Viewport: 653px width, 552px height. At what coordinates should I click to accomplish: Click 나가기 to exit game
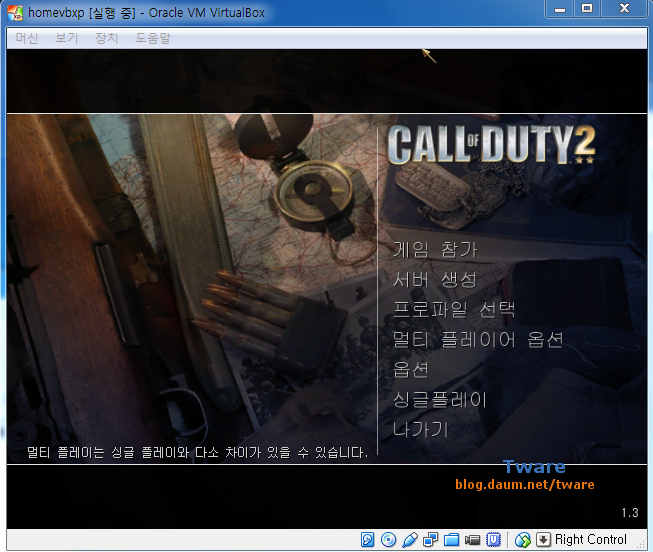[420, 430]
